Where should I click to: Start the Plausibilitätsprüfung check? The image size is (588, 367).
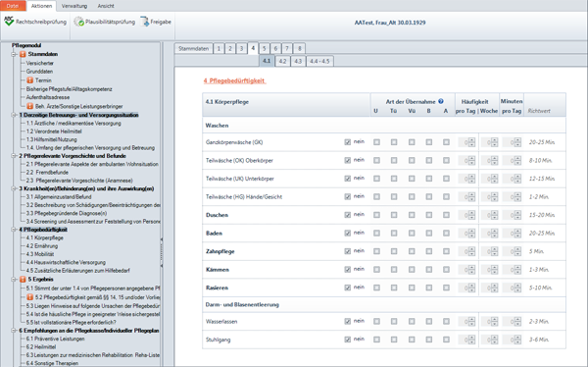pyautogui.click(x=104, y=22)
